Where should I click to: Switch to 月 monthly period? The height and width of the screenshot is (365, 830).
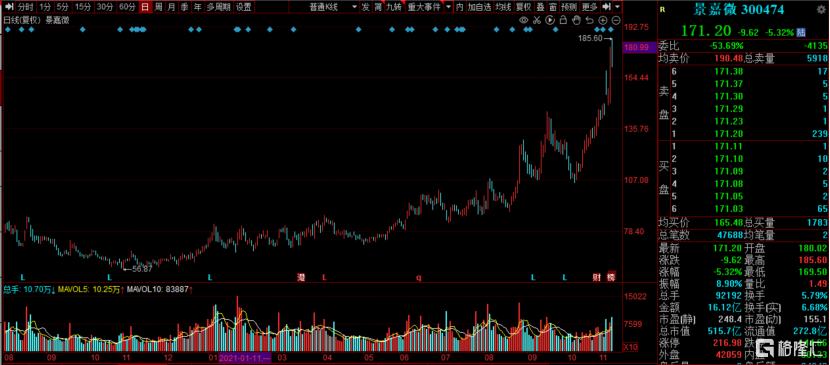coord(171,7)
